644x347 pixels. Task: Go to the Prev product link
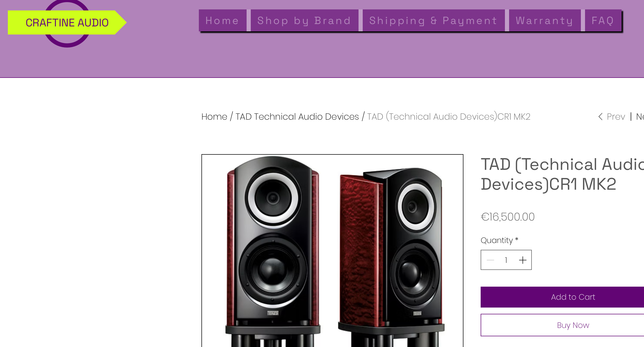[612, 117]
